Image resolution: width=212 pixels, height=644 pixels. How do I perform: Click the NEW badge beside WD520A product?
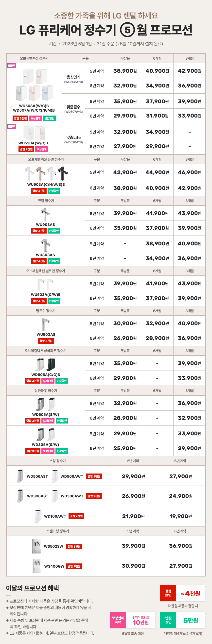pyautogui.click(x=11, y=126)
